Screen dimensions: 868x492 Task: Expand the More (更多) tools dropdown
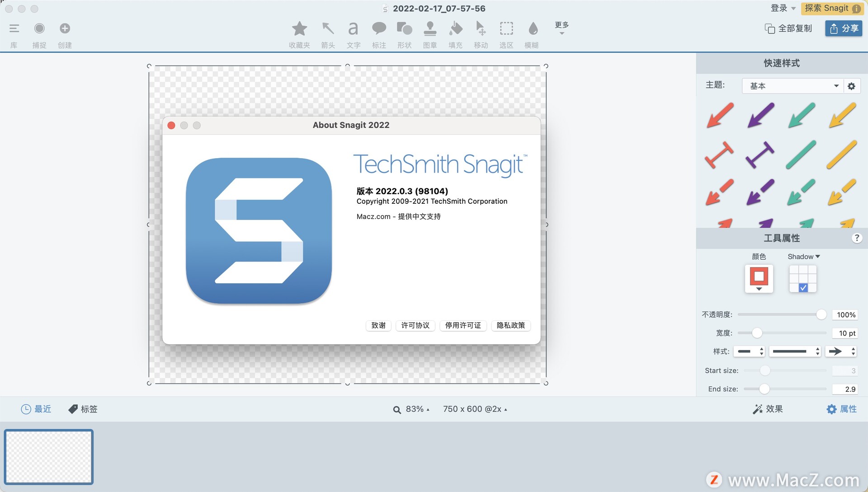click(561, 28)
